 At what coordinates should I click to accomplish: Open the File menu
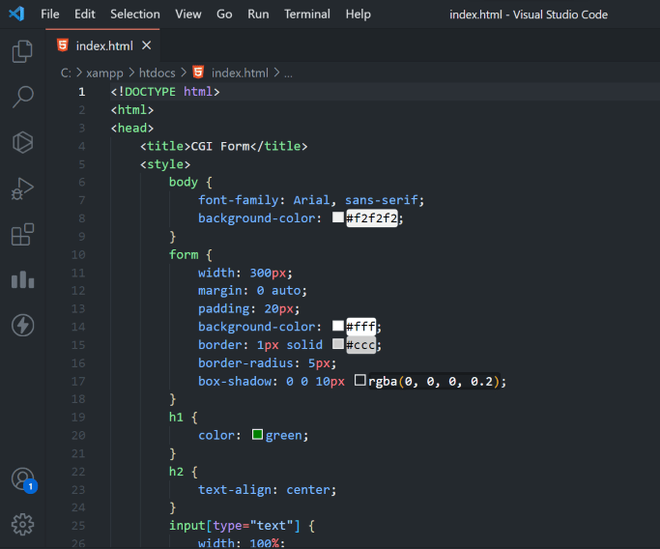(50, 14)
